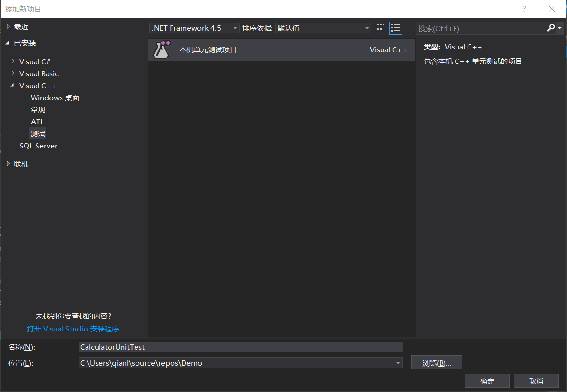This screenshot has width=567, height=392.
Task: Open Visual Studio 安装程序 link
Action: 73,329
